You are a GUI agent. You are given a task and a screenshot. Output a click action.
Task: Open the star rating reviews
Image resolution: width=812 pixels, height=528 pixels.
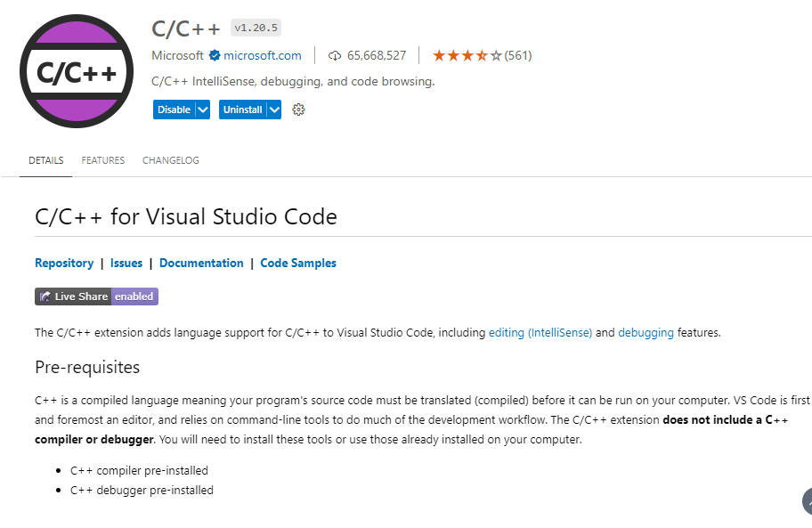coord(467,55)
